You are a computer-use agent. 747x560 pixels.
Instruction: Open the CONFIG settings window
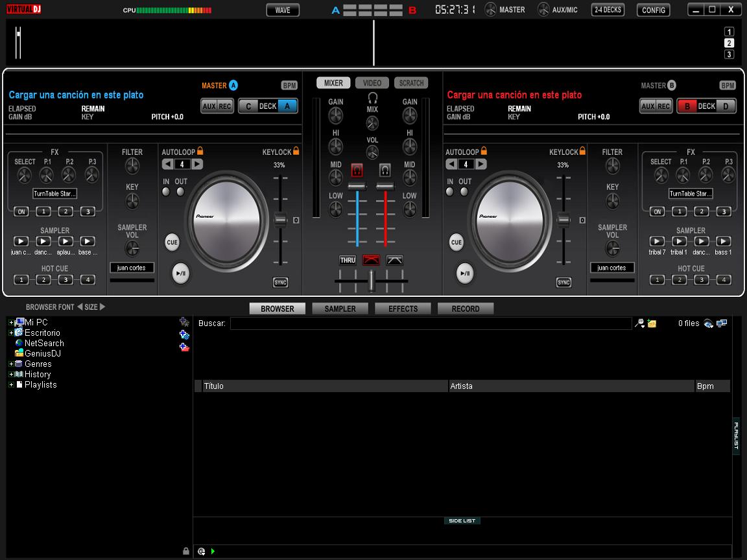(x=653, y=10)
